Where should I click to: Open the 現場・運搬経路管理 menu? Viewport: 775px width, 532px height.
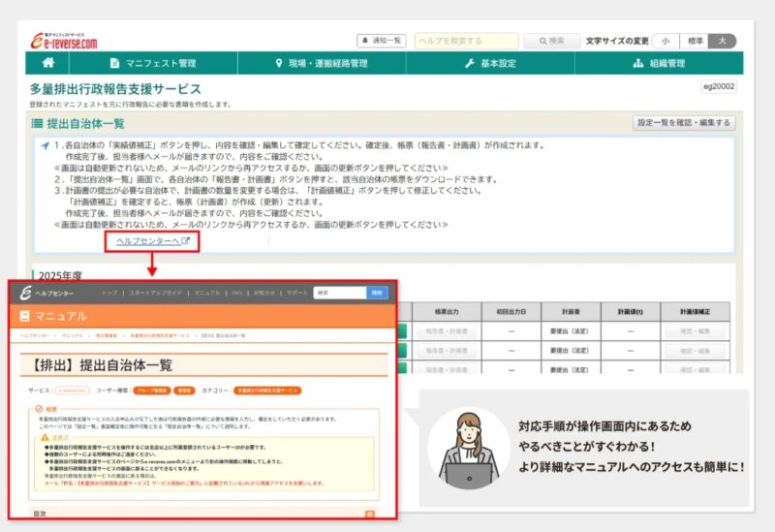(x=321, y=63)
